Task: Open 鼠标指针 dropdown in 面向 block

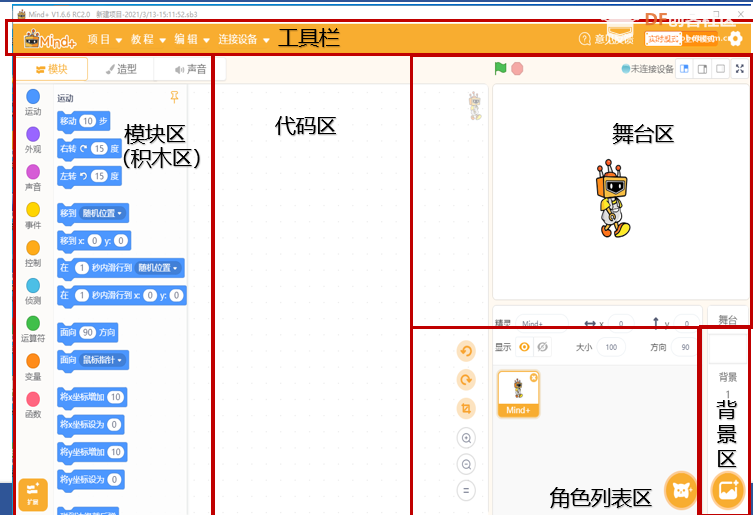Action: [102, 360]
